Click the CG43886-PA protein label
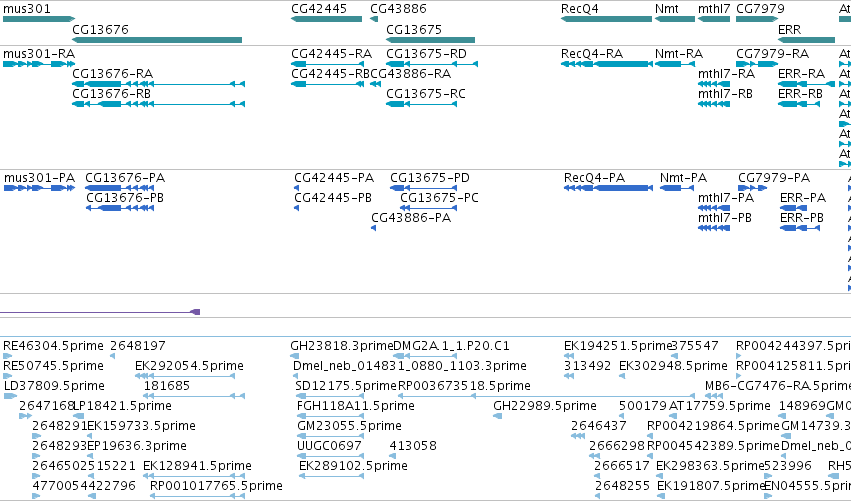851x501 pixels. [x=411, y=218]
